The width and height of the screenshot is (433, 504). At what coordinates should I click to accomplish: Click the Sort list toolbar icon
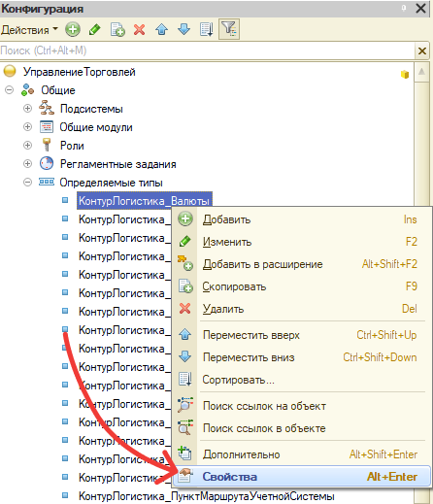pos(207,29)
